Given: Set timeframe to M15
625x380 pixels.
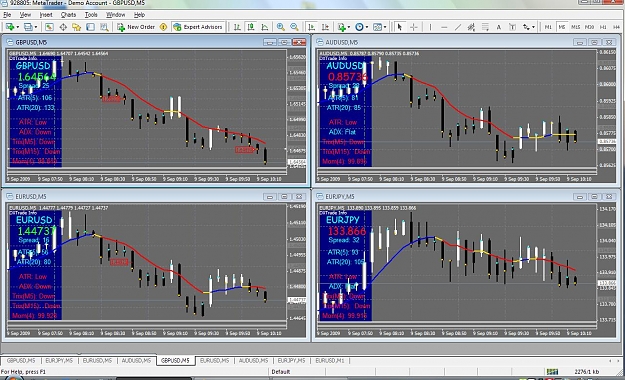Looking at the screenshot, I should [576, 27].
